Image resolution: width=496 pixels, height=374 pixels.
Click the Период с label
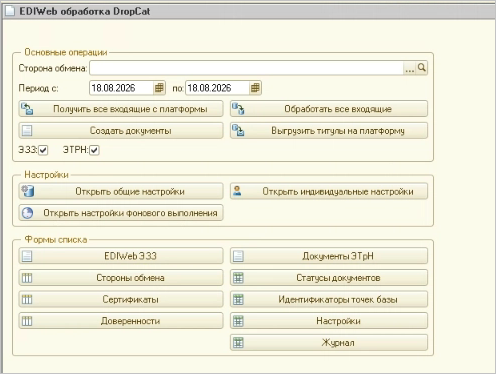[x=38, y=88]
